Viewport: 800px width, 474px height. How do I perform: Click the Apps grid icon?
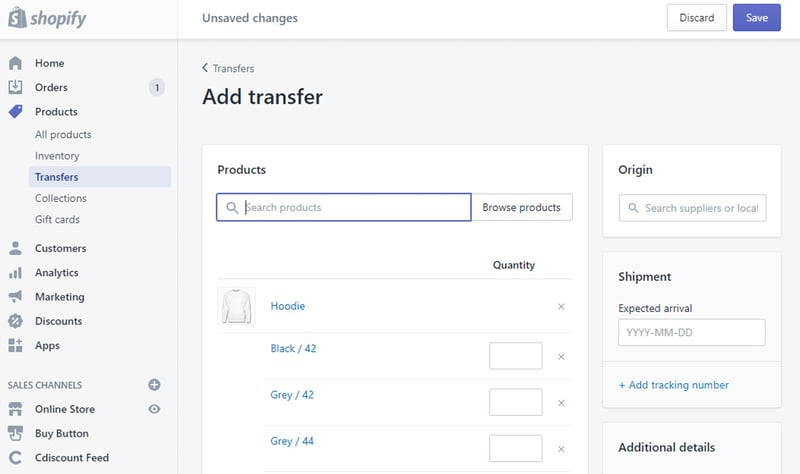coord(15,345)
